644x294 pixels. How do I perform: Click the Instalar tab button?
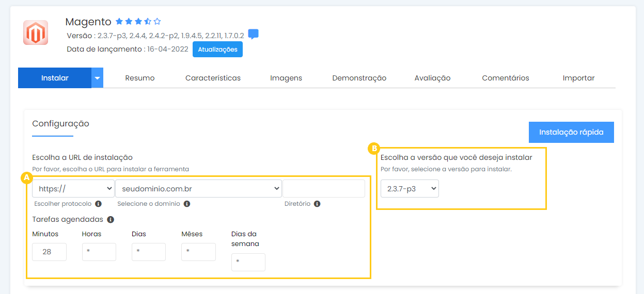coord(55,78)
